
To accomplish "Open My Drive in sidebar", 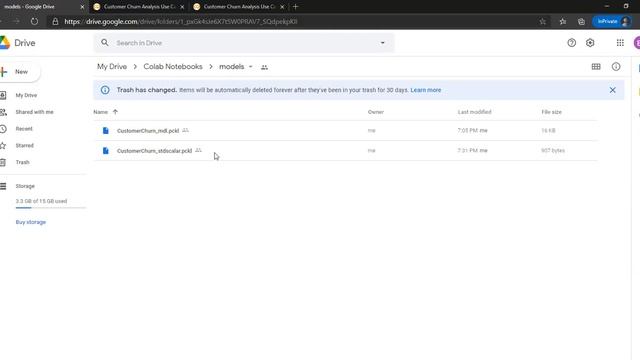I will [x=26, y=95].
